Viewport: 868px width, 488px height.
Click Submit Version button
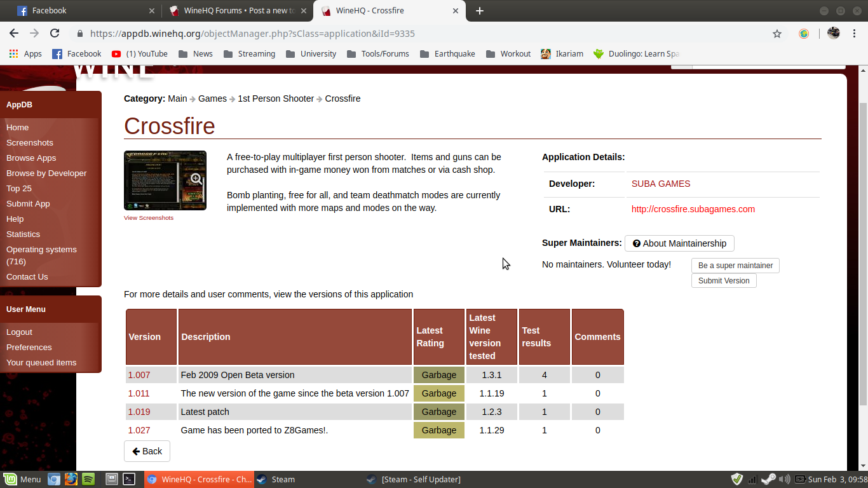(724, 281)
